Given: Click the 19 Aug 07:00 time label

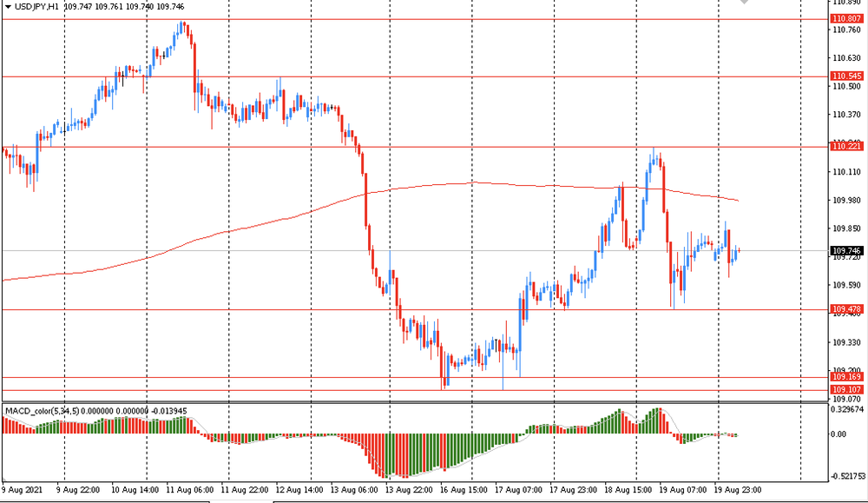Looking at the screenshot, I should click(683, 490).
